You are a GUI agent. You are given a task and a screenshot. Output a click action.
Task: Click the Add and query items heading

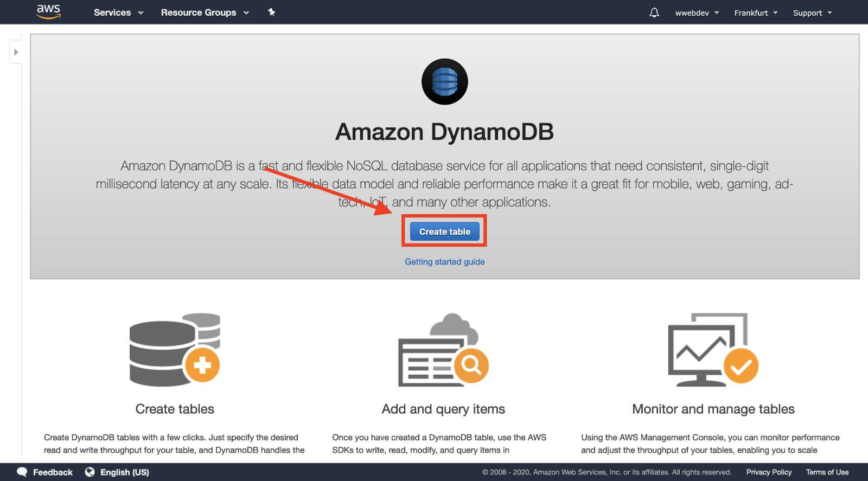coord(443,409)
